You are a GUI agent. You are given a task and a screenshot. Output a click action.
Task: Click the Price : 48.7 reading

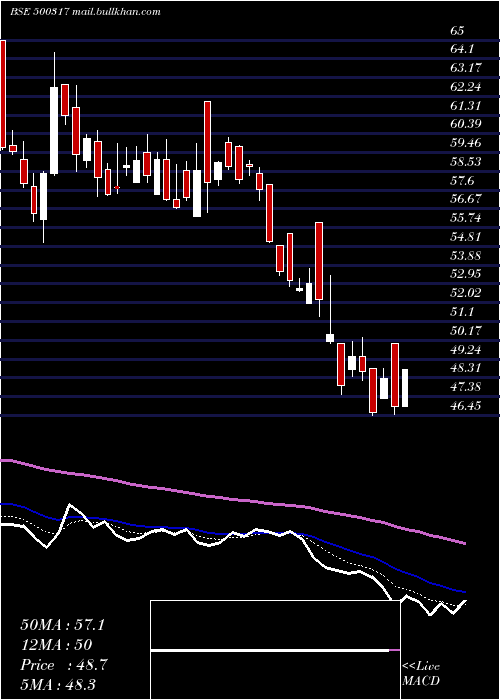62,665
